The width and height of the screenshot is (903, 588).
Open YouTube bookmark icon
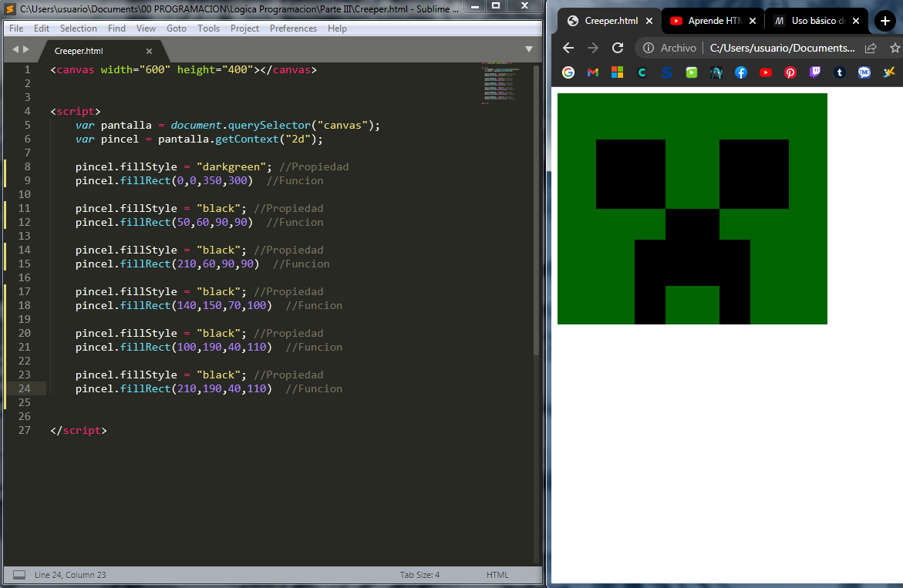click(766, 72)
